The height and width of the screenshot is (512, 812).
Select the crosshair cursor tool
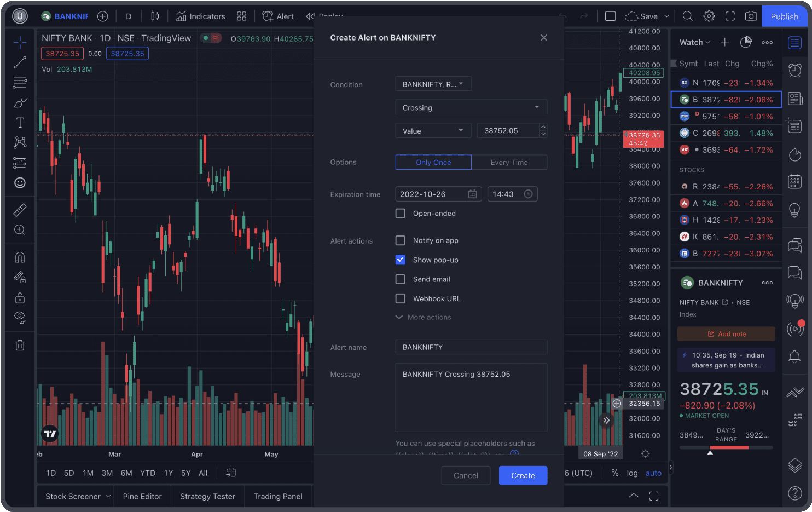click(x=20, y=42)
